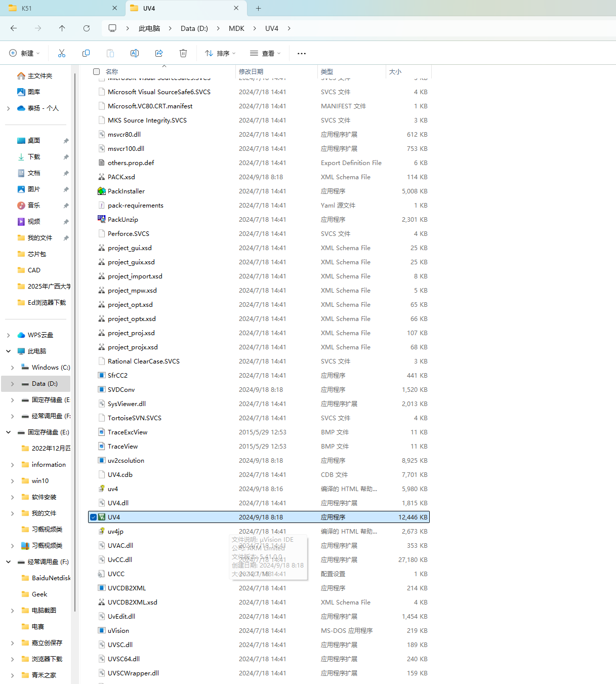Add a new tab with plus button
Screen dimensions: 616x684
click(x=258, y=8)
